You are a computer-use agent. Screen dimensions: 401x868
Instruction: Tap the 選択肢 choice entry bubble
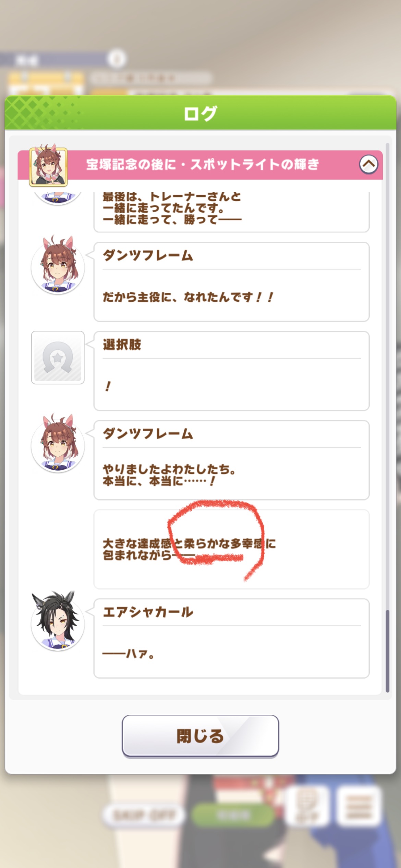point(232,371)
